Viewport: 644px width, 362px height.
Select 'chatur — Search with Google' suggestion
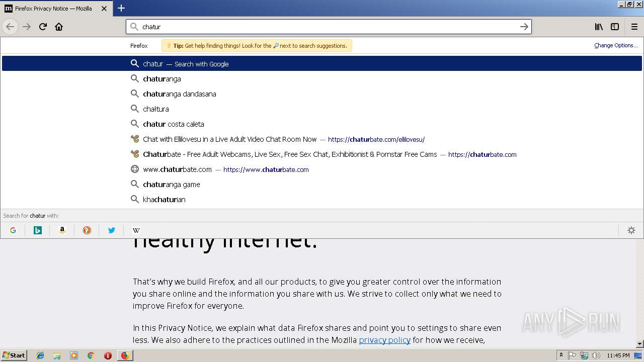(322, 64)
